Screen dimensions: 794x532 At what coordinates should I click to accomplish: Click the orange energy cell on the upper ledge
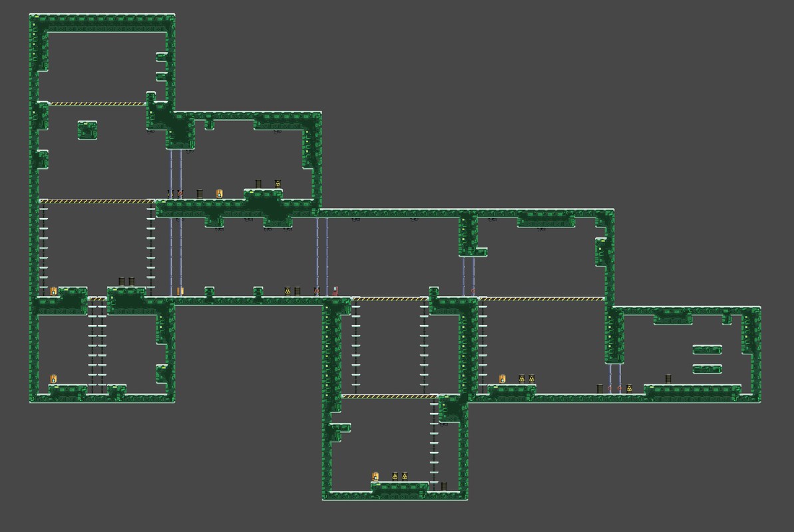click(x=219, y=194)
